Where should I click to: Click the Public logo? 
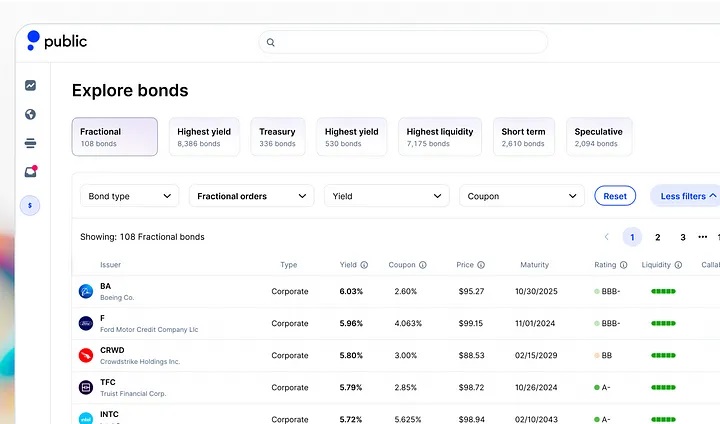pos(57,41)
